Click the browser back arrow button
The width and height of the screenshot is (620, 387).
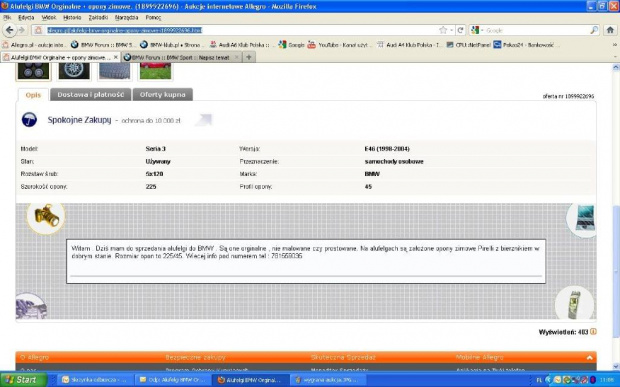tap(9, 30)
